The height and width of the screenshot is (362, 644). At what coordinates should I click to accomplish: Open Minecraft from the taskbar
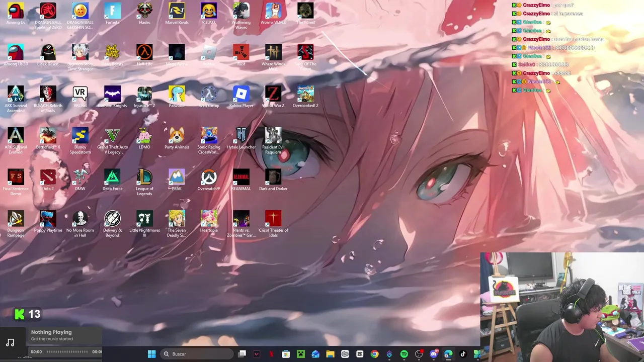(300, 354)
